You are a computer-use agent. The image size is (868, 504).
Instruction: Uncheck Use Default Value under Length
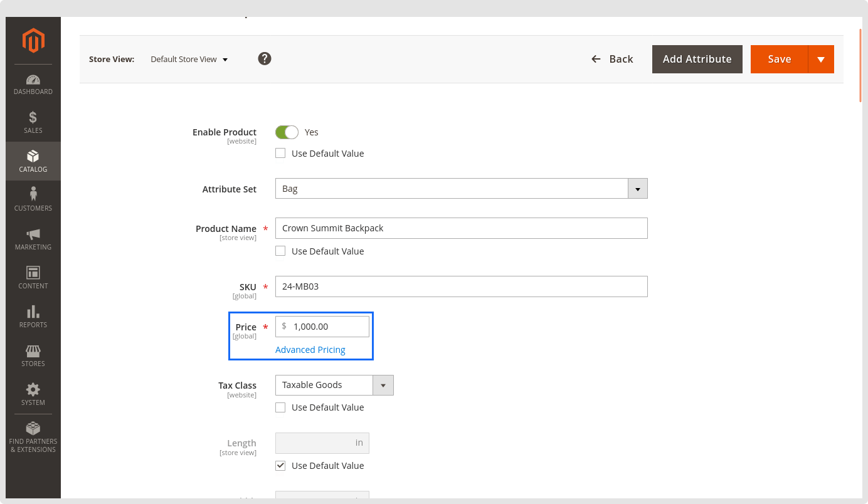pos(280,466)
